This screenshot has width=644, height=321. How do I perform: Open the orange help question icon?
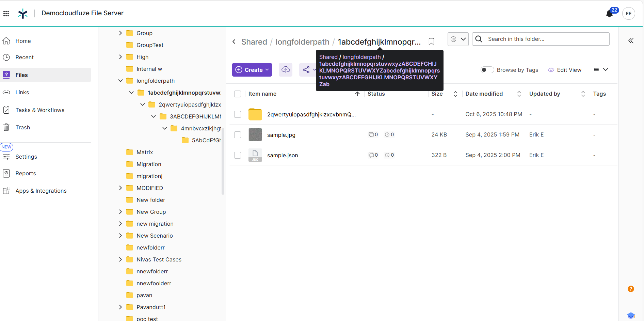[631, 289]
